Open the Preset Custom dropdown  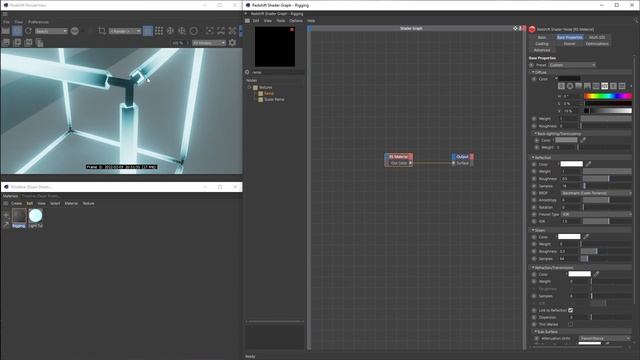coord(572,65)
